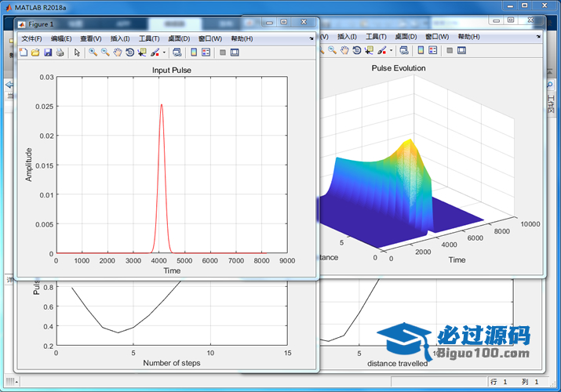Click the Zoom In magnifier in Figure 1
561x392 pixels.
tap(93, 53)
